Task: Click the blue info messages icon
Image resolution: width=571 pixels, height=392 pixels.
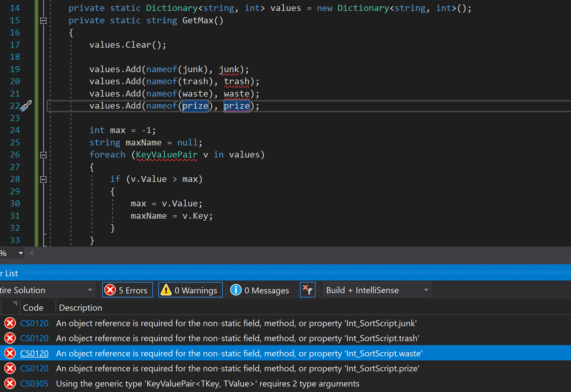Action: 236,290
